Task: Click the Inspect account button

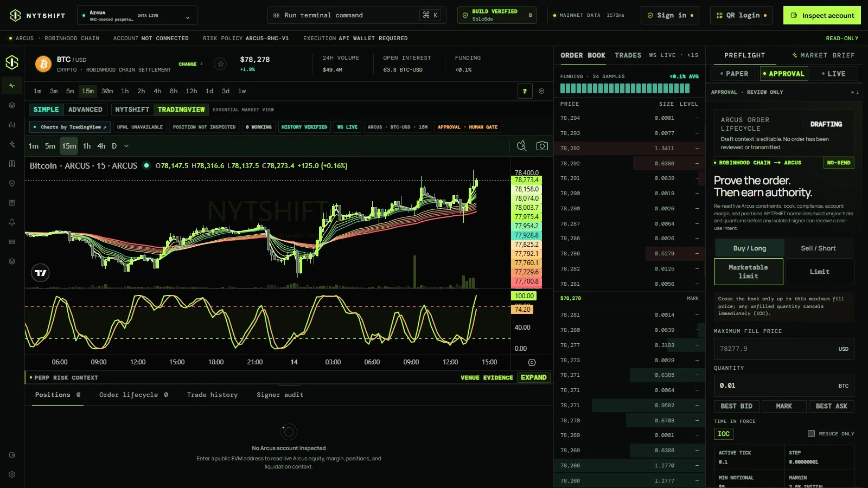Action: coord(822,15)
